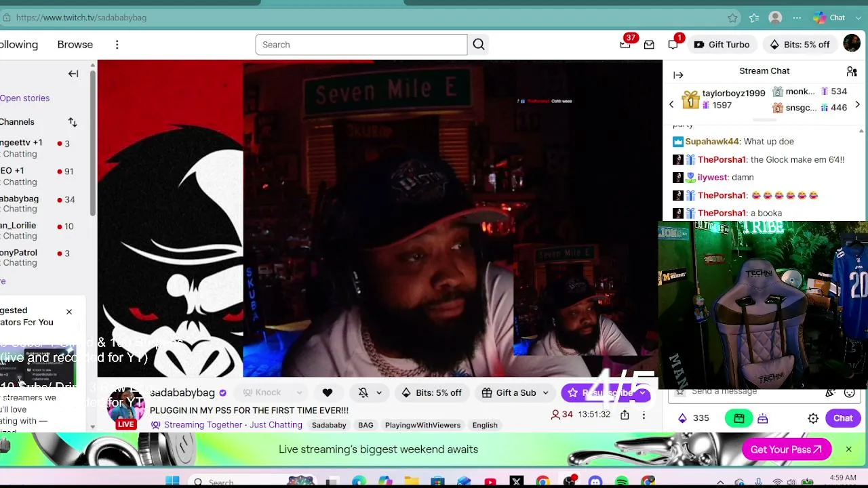Screen dimensions: 868x488
Task: Open the browser favorites list icon
Action: tap(753, 18)
